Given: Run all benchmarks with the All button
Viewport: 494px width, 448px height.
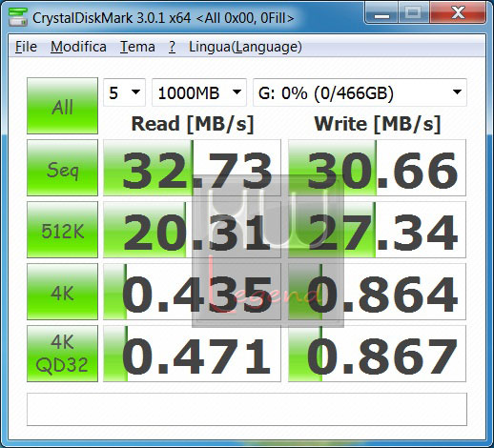Looking at the screenshot, I should [62, 106].
